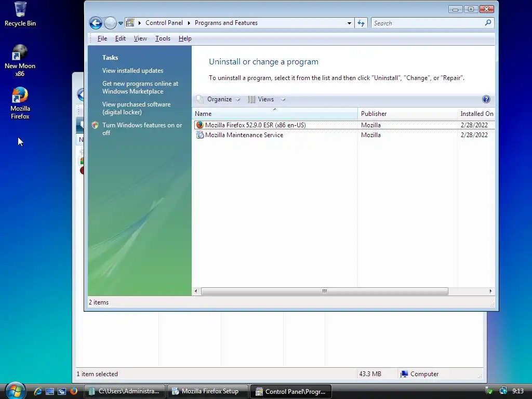Select the Mozilla Firefox desktop shortcut

(20, 103)
